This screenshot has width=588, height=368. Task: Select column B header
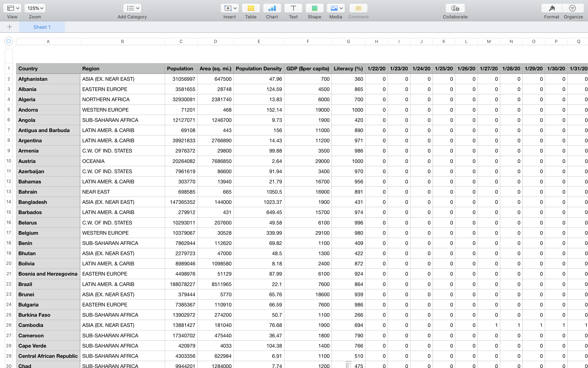click(x=122, y=41)
